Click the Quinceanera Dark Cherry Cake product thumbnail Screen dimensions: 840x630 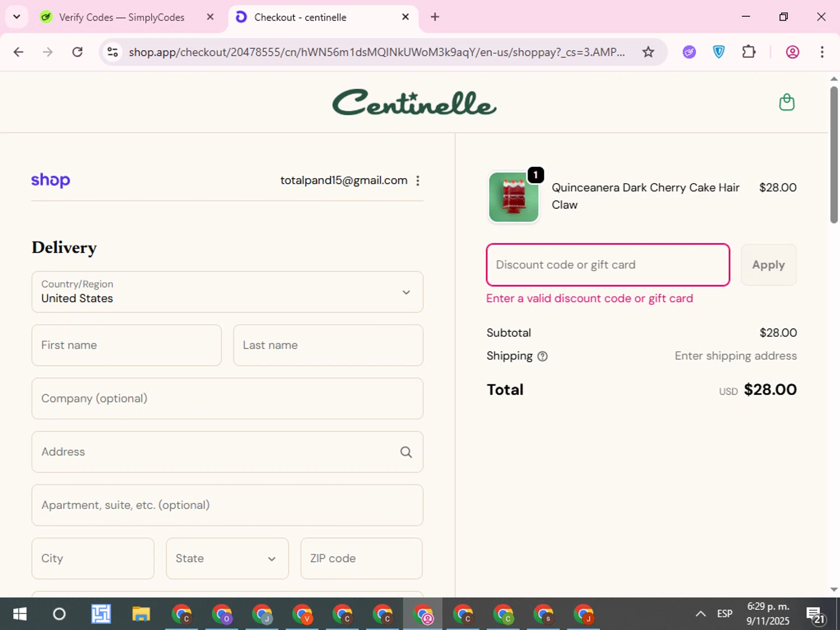(514, 197)
